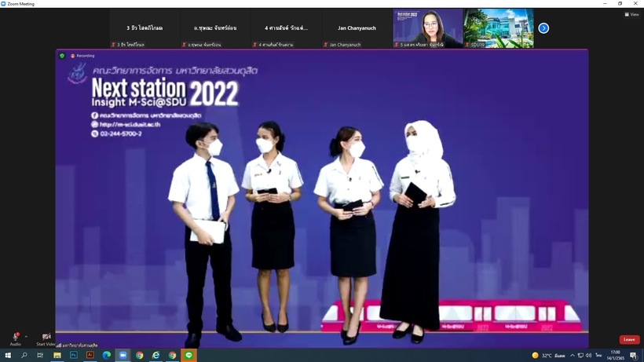Select the woman with glasses video tile
Viewport: 644px width, 362px height.
(x=427, y=28)
